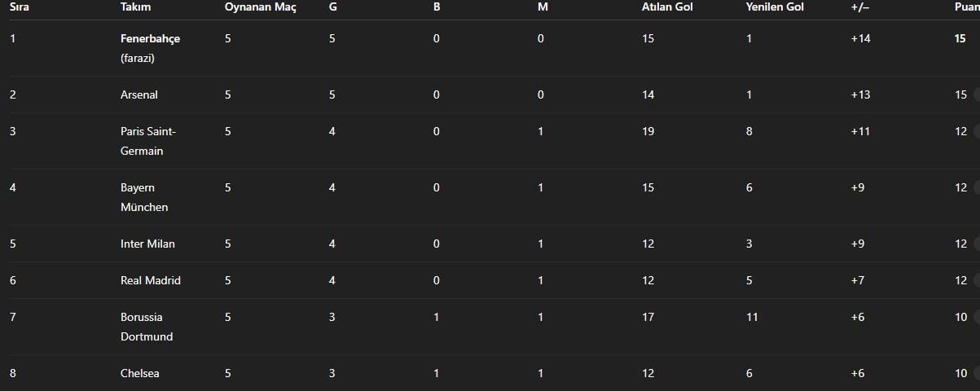Click the Sıra column header
Screen dimensions: 980x391
click(19, 7)
